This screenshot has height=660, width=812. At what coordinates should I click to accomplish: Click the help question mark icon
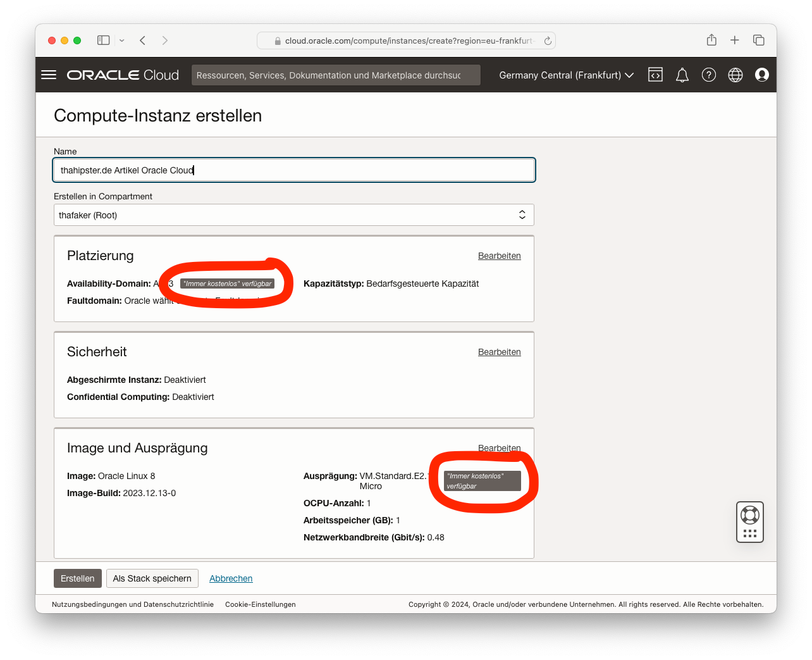click(x=708, y=75)
